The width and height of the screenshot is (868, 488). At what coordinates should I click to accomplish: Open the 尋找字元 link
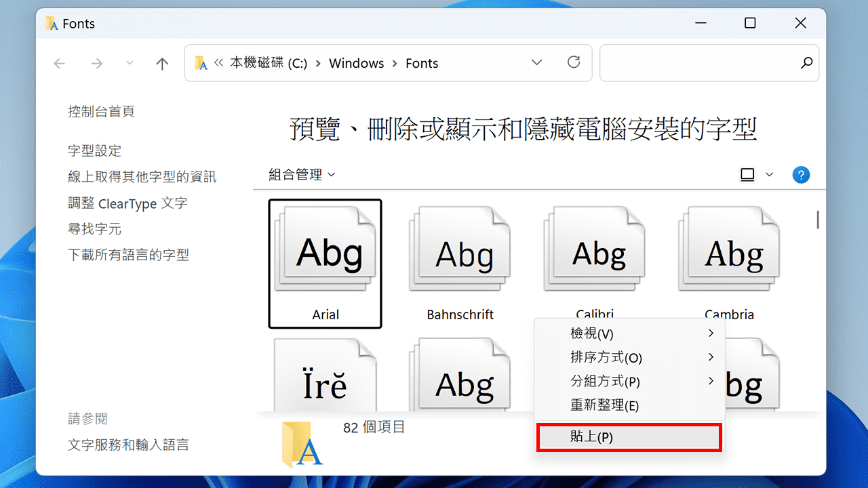95,228
